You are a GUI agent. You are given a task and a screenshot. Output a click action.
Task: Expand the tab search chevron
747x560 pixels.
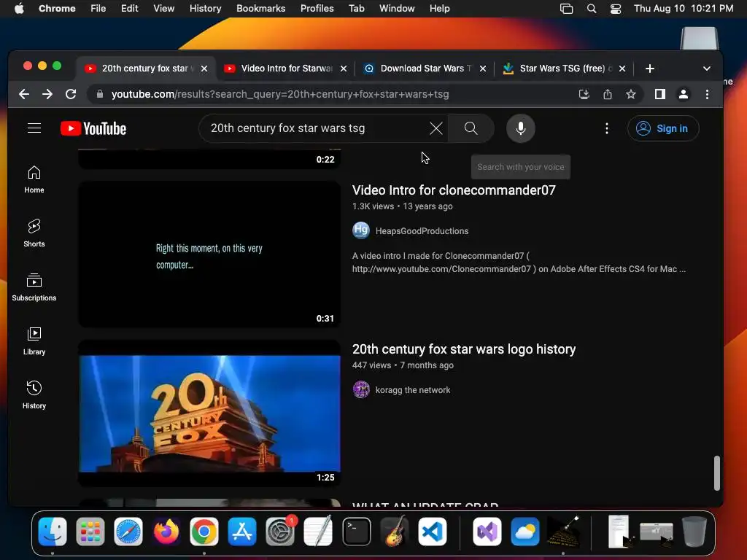(707, 69)
